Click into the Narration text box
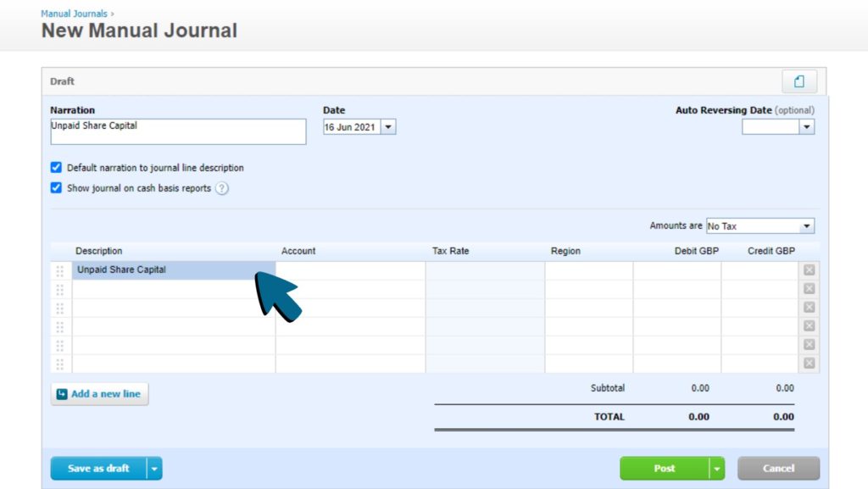 [x=178, y=131]
